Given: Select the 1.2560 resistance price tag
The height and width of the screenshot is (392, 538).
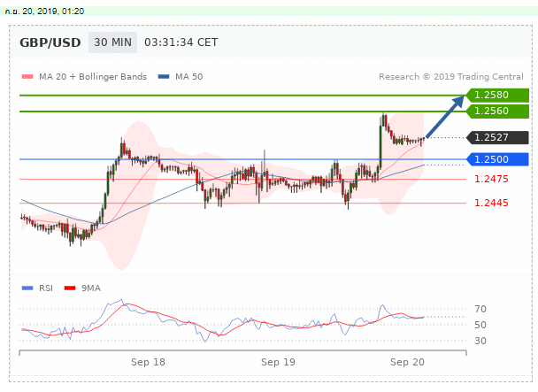Looking at the screenshot, I should tap(497, 111).
